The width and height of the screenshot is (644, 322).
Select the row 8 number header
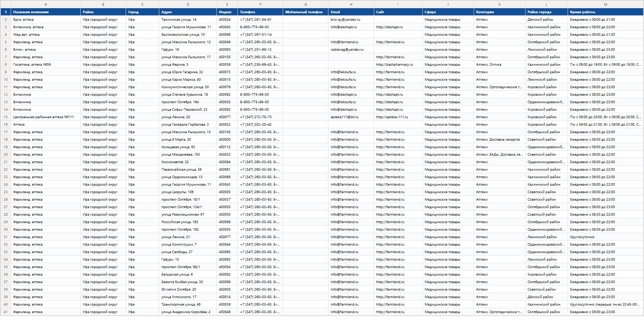click(6, 65)
